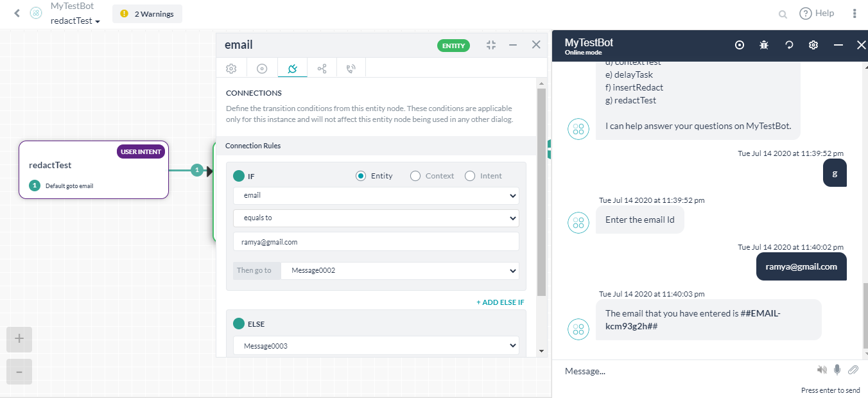
Task: Open the NLP properties tab
Action: [322, 69]
